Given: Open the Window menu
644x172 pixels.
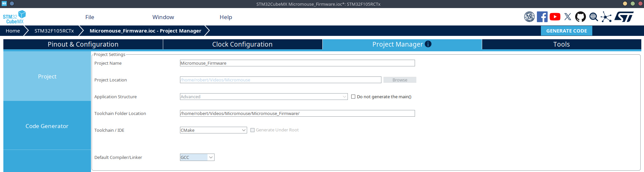Looking at the screenshot, I should tap(163, 17).
